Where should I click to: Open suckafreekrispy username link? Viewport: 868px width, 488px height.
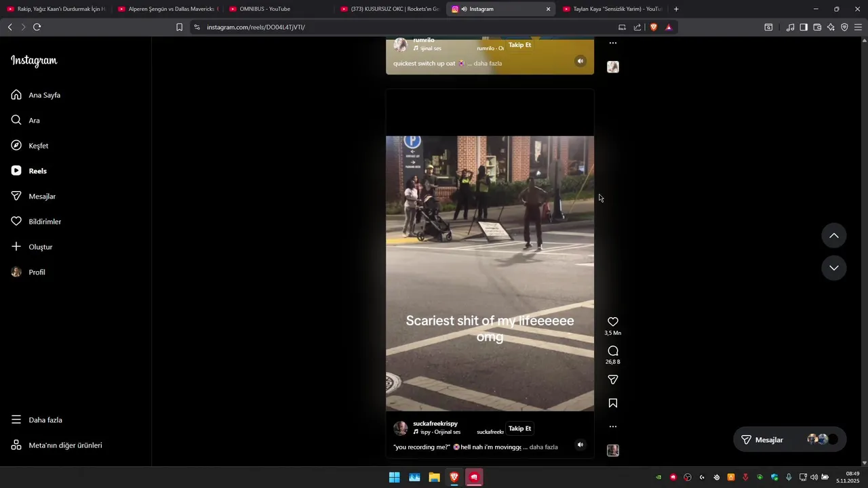click(x=435, y=424)
